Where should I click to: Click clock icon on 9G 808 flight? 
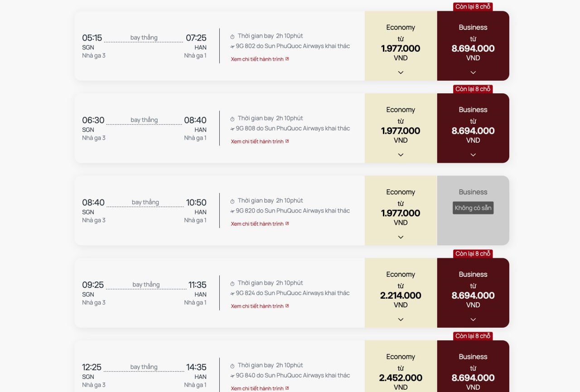(232, 119)
